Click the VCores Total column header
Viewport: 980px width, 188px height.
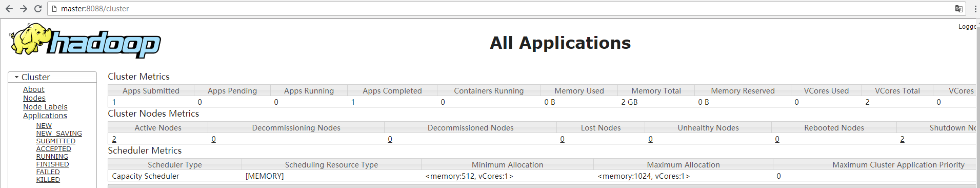[x=897, y=91]
